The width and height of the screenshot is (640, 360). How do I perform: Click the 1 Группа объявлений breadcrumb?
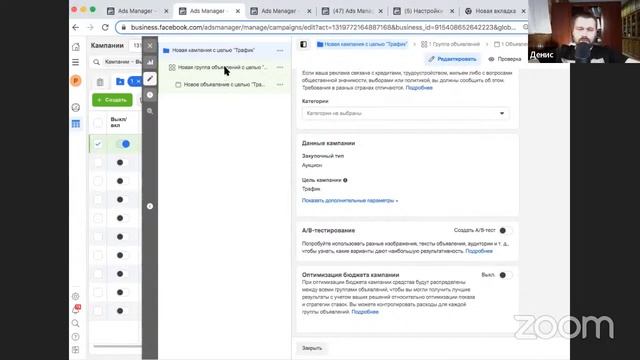tap(451, 44)
